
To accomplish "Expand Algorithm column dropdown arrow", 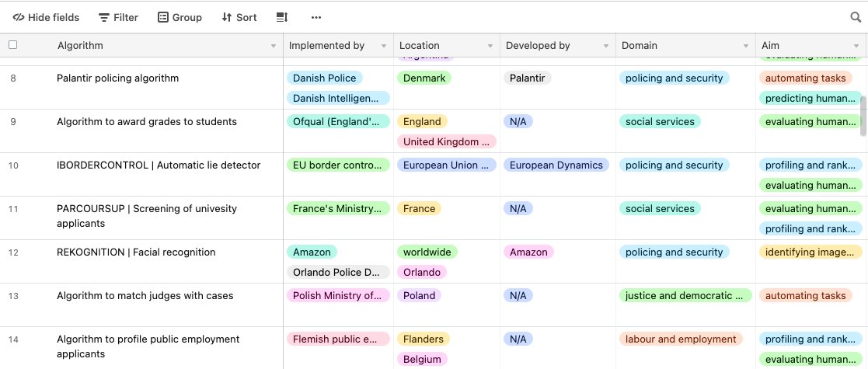I will [x=274, y=46].
